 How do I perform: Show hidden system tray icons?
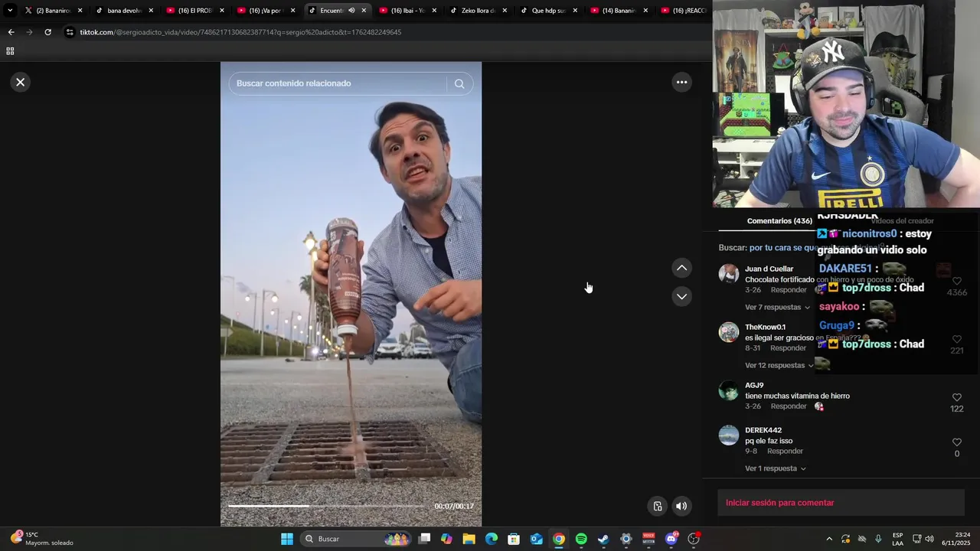[828, 539]
